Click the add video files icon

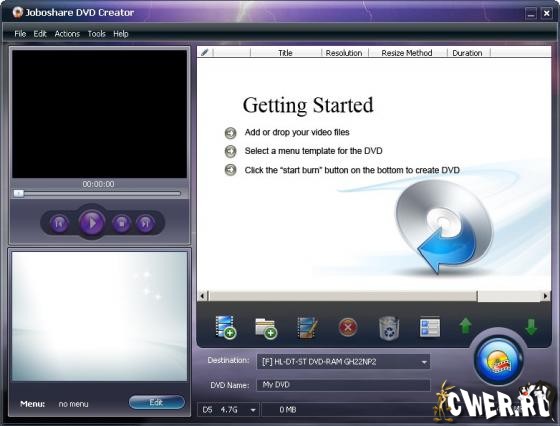point(226,327)
